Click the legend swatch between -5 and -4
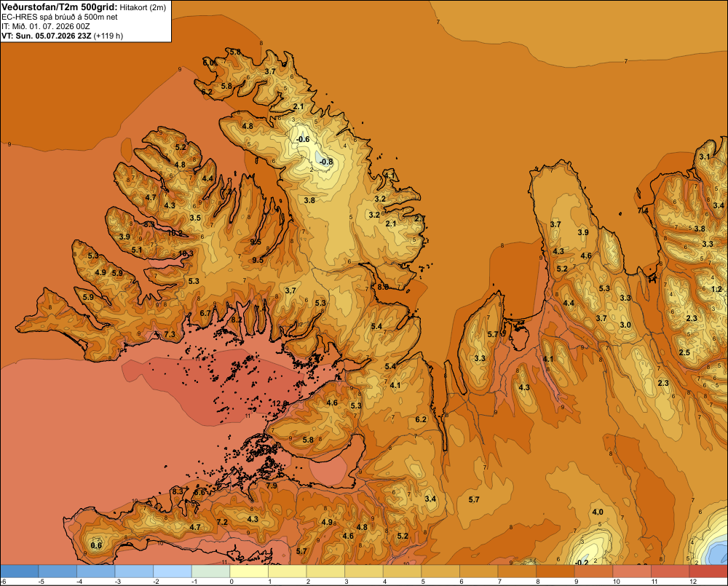This screenshot has width=728, height=586. point(58,571)
